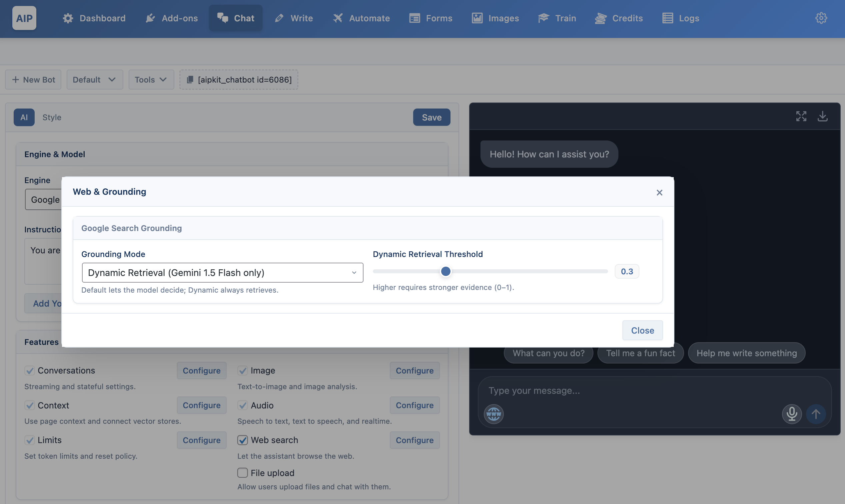Viewport: 845px width, 504px height.
Task: Download the chat transcript icon
Action: tap(822, 116)
